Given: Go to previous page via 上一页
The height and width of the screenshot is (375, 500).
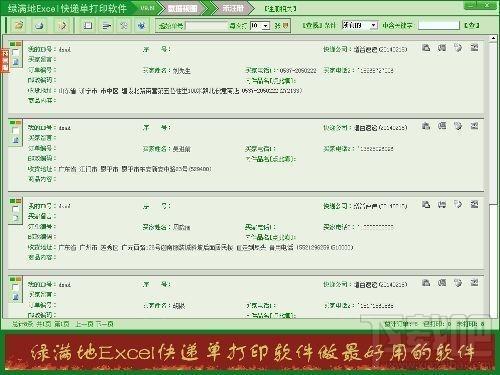Looking at the screenshot, I should (x=84, y=324).
